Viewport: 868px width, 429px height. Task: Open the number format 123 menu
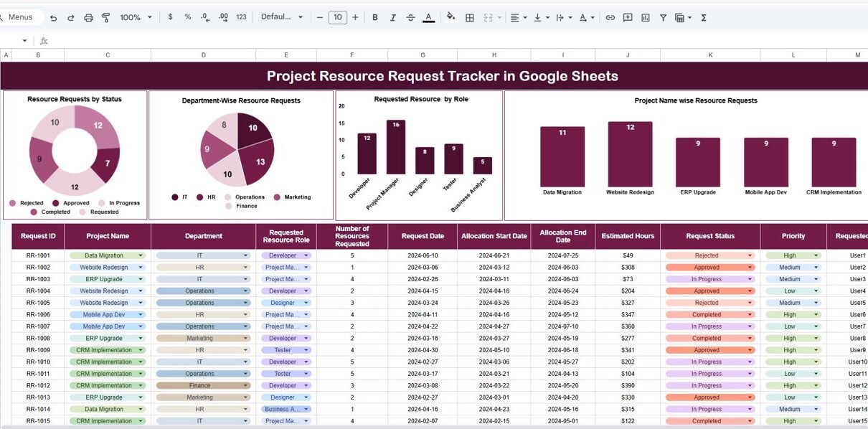(241, 17)
